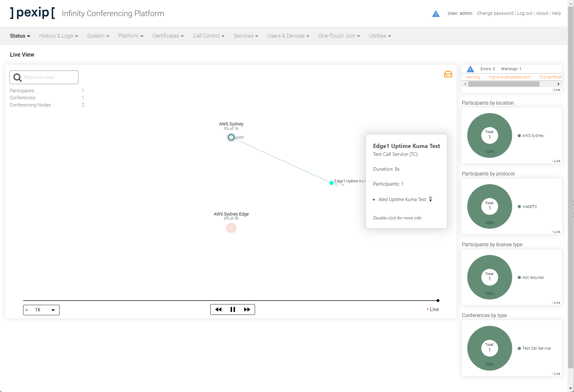Click the Conferences by type donut chart

click(490, 348)
